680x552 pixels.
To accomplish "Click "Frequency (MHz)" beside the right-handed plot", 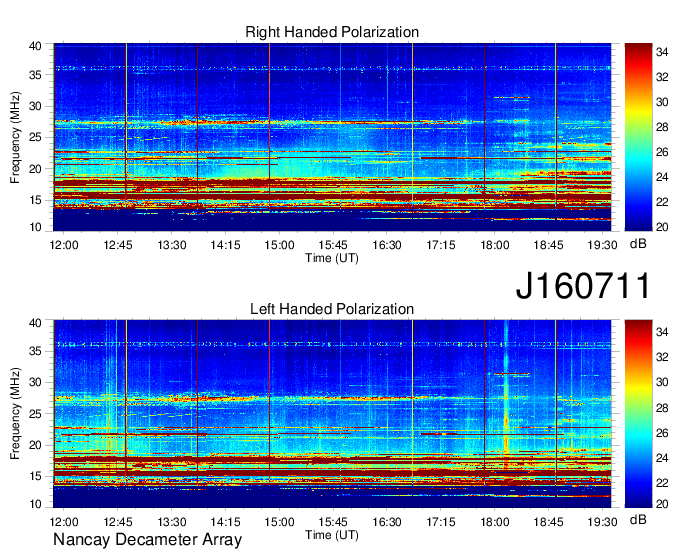I will (x=15, y=137).
